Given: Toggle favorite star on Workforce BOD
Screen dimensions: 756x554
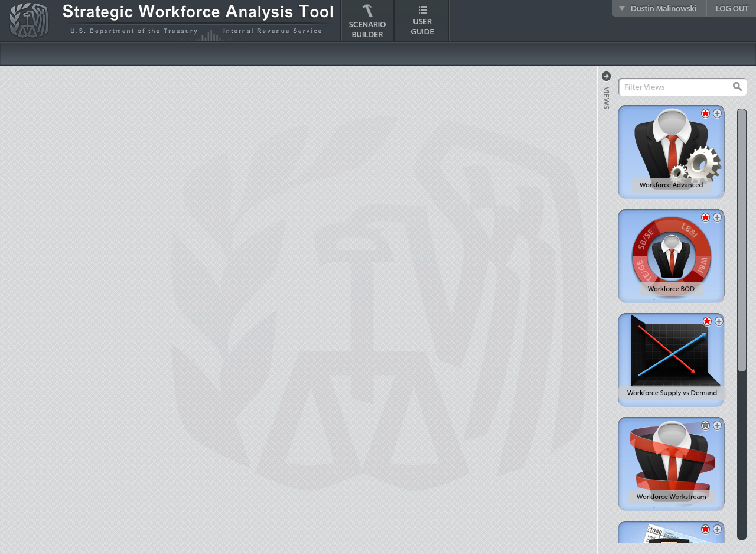Looking at the screenshot, I should tap(705, 217).
